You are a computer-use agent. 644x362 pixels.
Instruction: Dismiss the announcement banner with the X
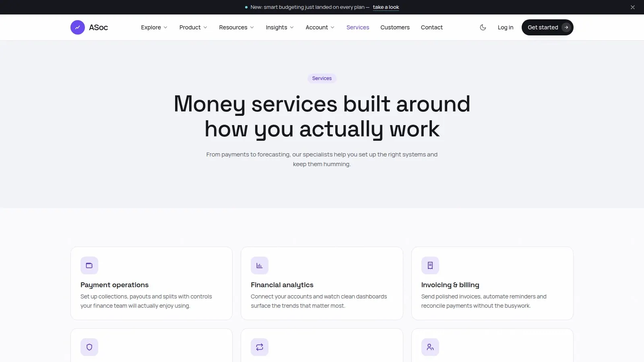633,7
